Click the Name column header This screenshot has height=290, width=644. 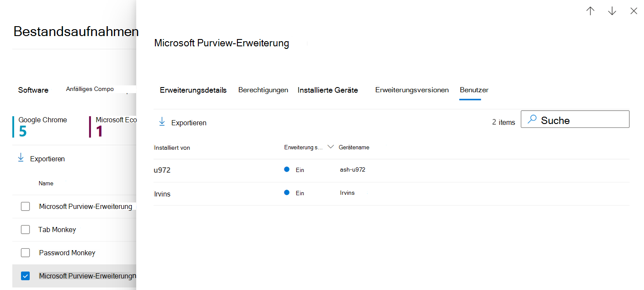point(46,183)
